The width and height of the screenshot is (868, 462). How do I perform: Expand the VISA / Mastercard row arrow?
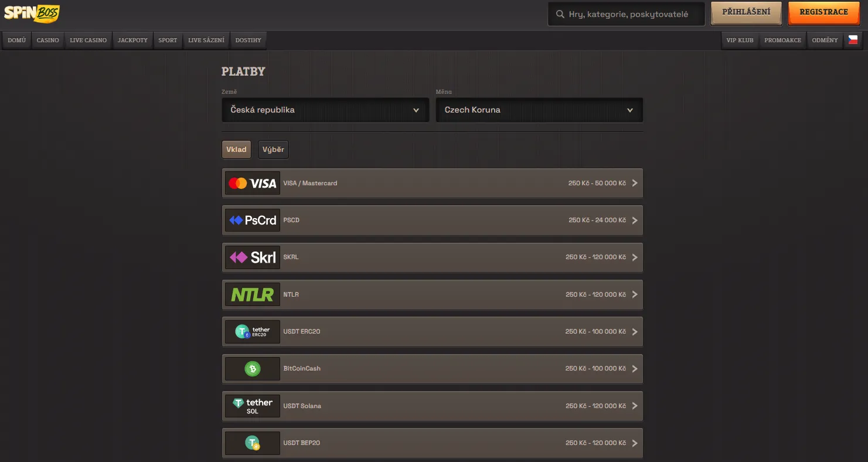pyautogui.click(x=635, y=184)
